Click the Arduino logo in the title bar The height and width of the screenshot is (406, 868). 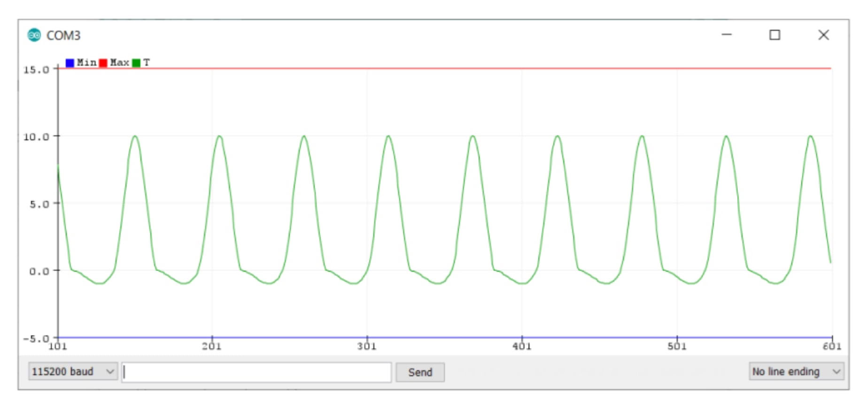pos(34,35)
